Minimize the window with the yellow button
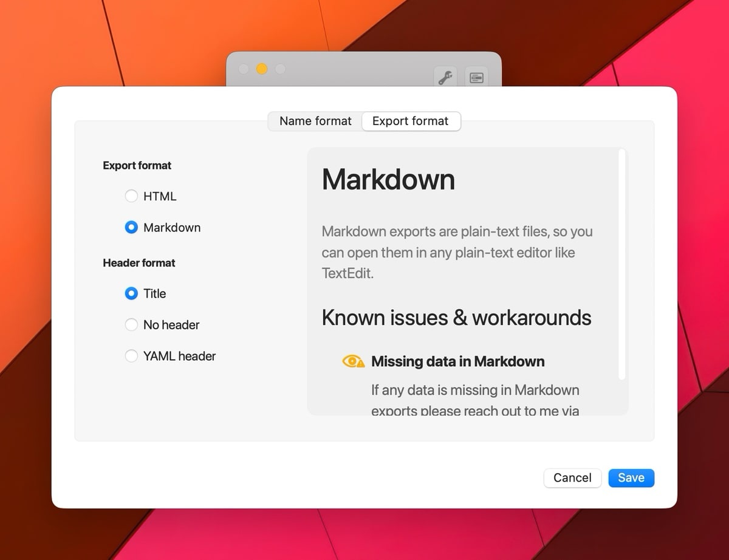This screenshot has height=560, width=729. coord(262,69)
